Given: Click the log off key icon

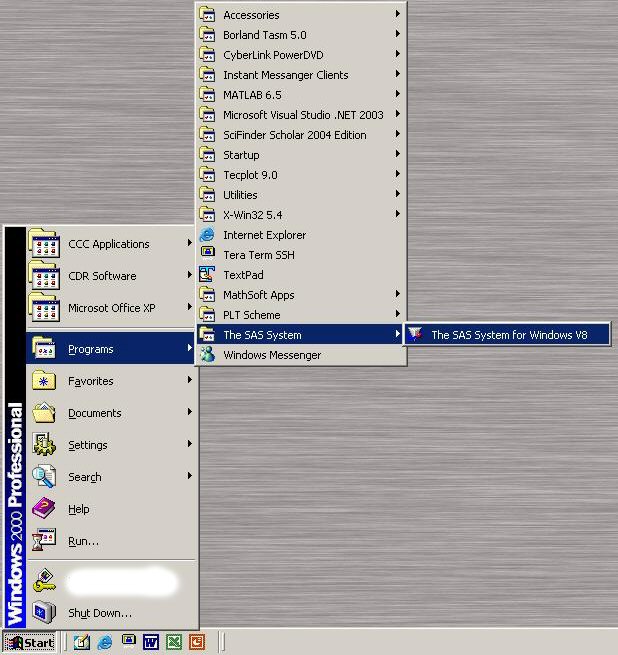Looking at the screenshot, I should click(x=44, y=581).
